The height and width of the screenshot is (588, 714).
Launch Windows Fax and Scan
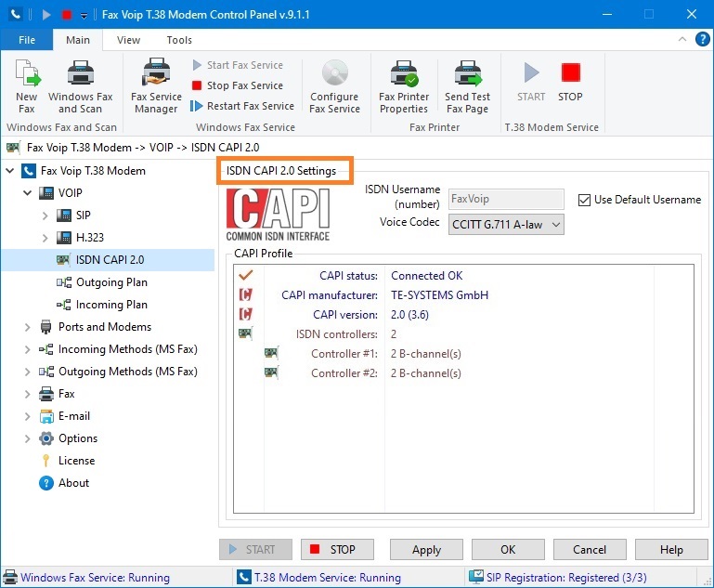(x=81, y=86)
